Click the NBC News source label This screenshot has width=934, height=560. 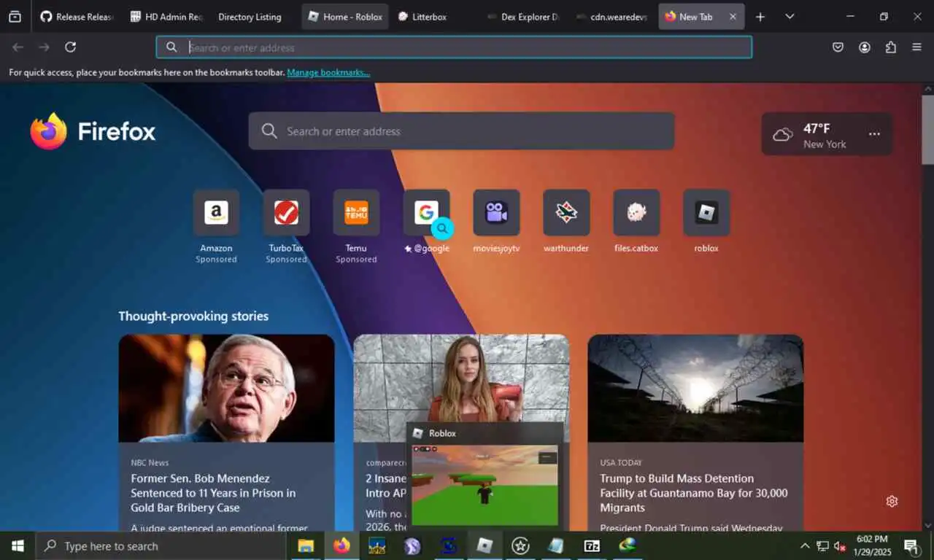coord(150,462)
